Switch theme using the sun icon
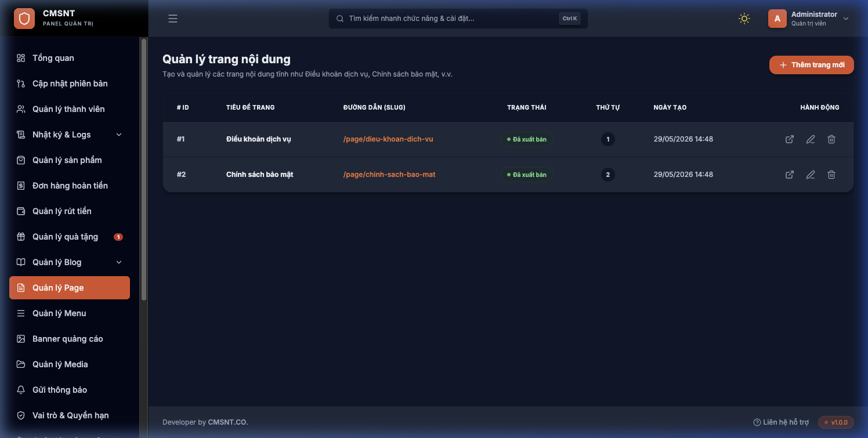 pos(744,19)
